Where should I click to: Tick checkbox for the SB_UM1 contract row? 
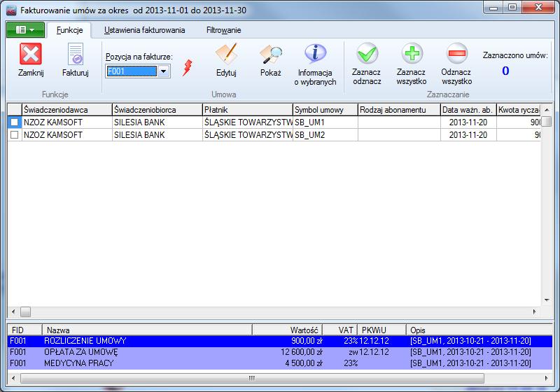(x=14, y=122)
